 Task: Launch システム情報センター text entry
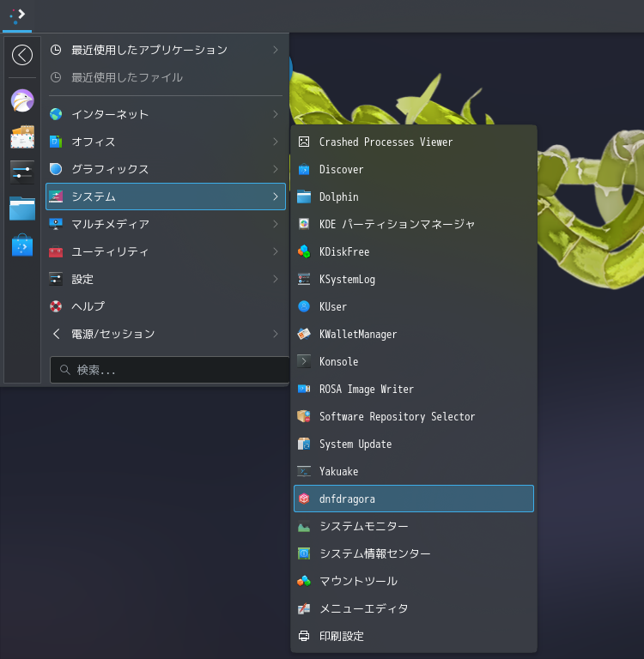(x=375, y=553)
